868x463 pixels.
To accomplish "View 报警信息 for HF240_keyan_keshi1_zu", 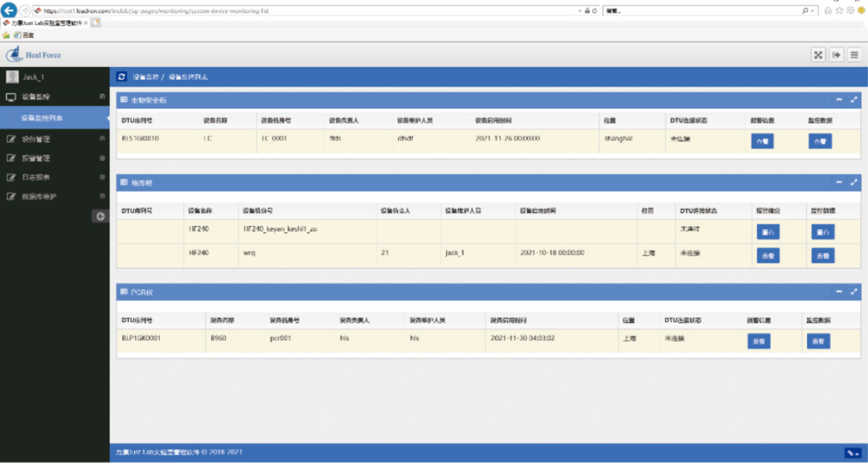I will tap(768, 231).
